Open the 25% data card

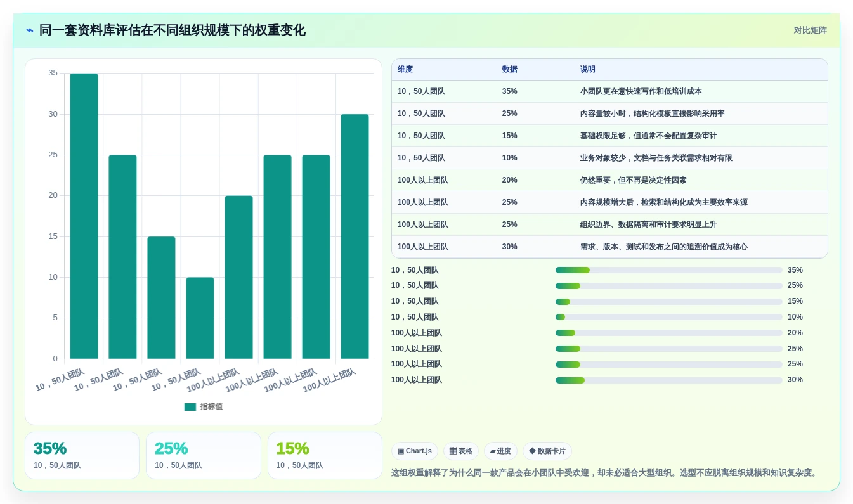(x=204, y=456)
